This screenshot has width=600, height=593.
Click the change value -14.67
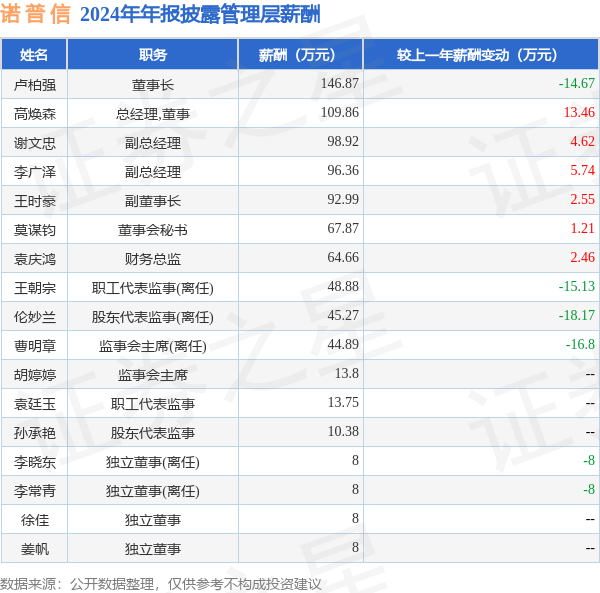[x=577, y=83]
